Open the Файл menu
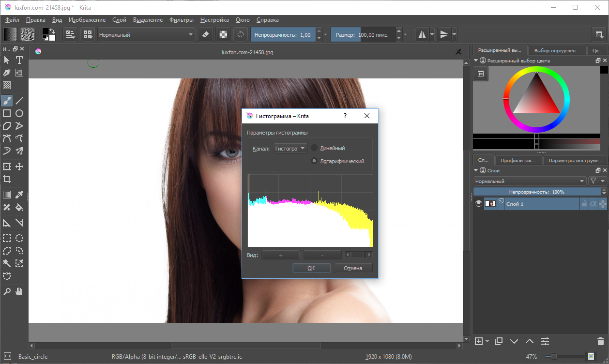609x364 pixels. click(x=13, y=20)
